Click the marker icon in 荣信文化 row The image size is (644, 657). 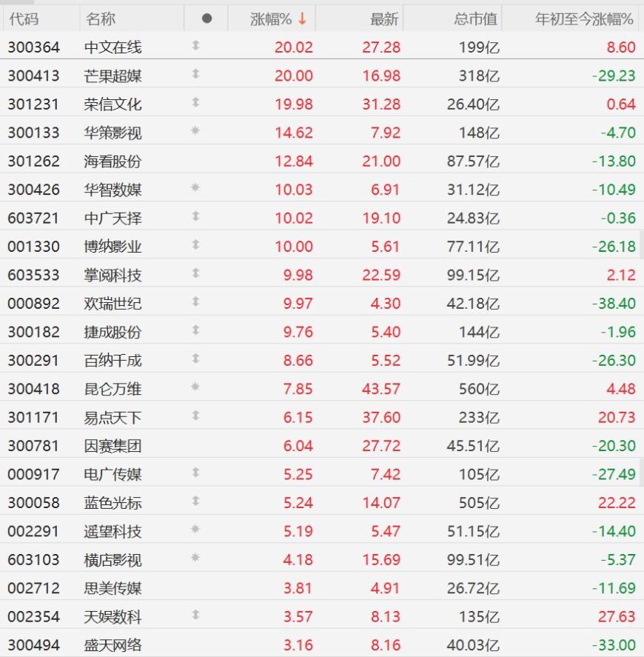click(x=195, y=102)
